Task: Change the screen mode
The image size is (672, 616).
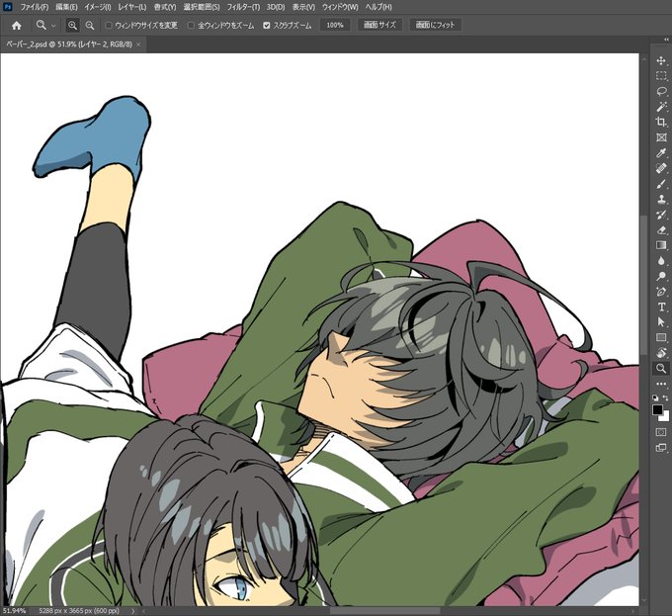Action: (x=661, y=448)
